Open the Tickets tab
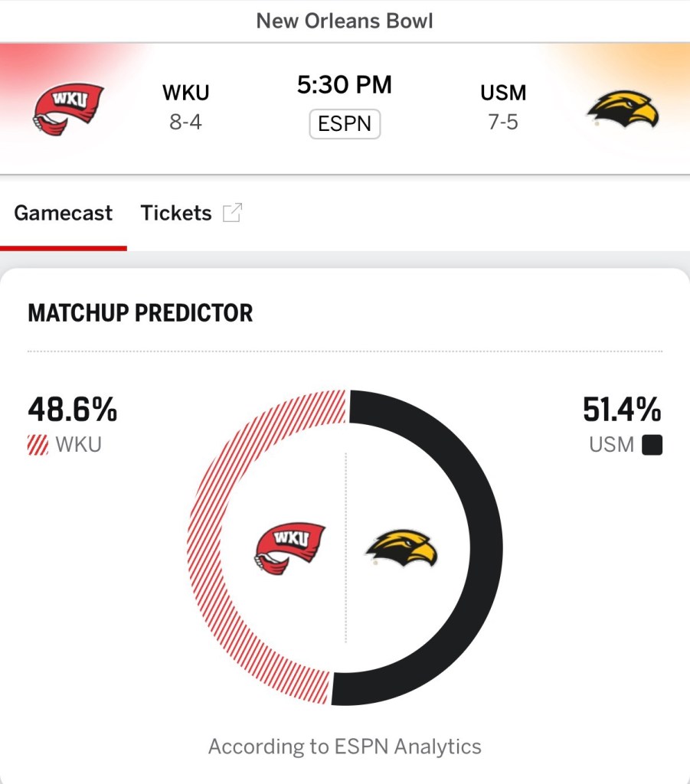Viewport: 690px width, 784px height. click(176, 213)
